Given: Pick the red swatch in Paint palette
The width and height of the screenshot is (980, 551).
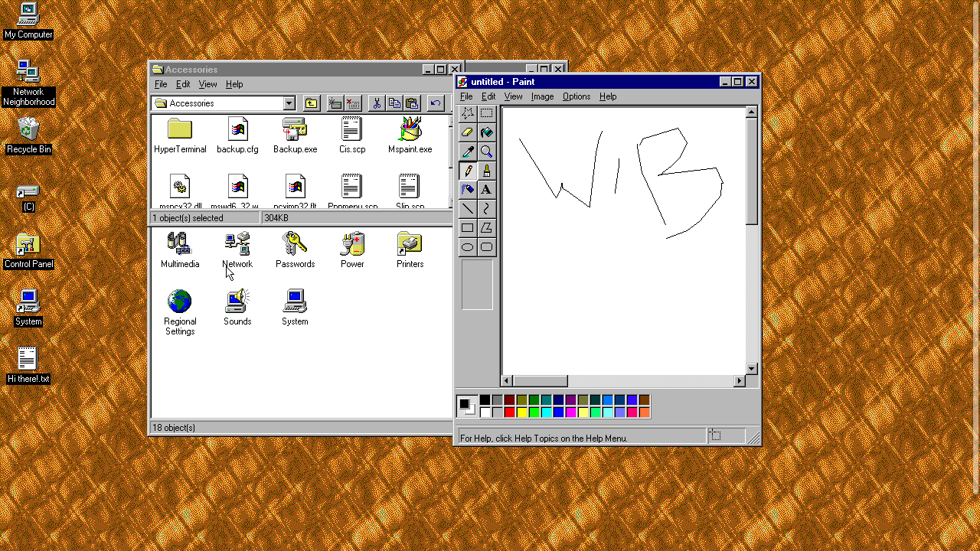Looking at the screenshot, I should [510, 412].
